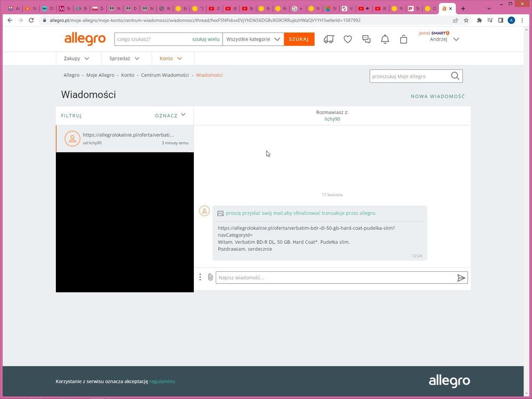Switch to the Google tab
This screenshot has width=532, height=399.
click(x=297, y=9)
